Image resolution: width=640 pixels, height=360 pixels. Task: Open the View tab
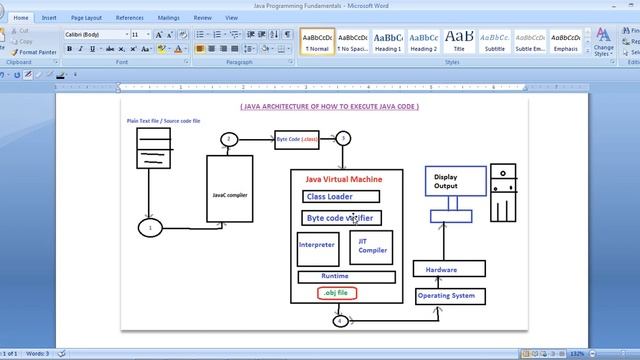click(x=231, y=18)
